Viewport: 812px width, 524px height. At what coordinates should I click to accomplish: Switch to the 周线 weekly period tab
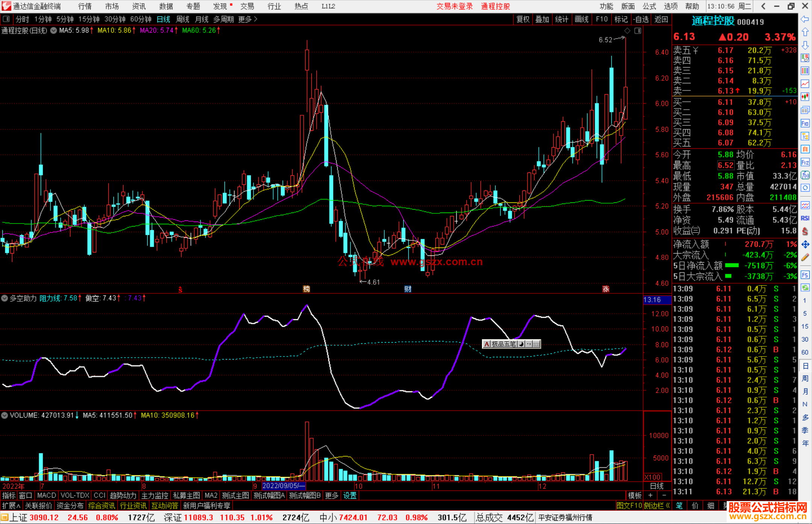pyautogui.click(x=183, y=19)
